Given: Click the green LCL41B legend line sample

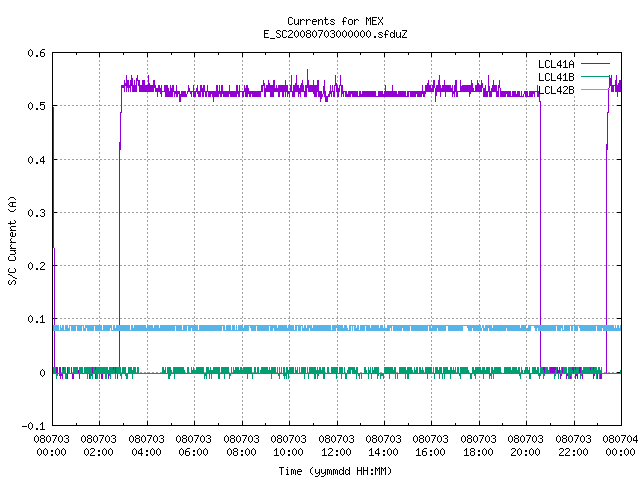Looking at the screenshot, I should 595,77.
